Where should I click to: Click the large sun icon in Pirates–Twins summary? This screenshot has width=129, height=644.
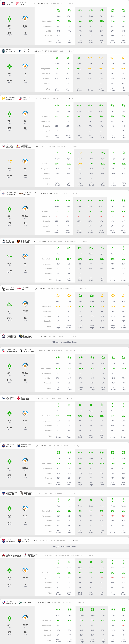[x=10, y=114]
